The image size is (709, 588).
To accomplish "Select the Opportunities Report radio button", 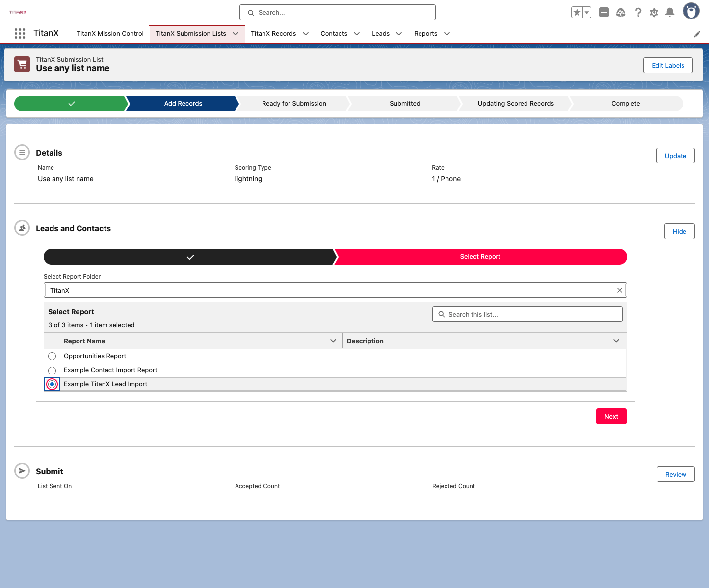I will pos(52,356).
